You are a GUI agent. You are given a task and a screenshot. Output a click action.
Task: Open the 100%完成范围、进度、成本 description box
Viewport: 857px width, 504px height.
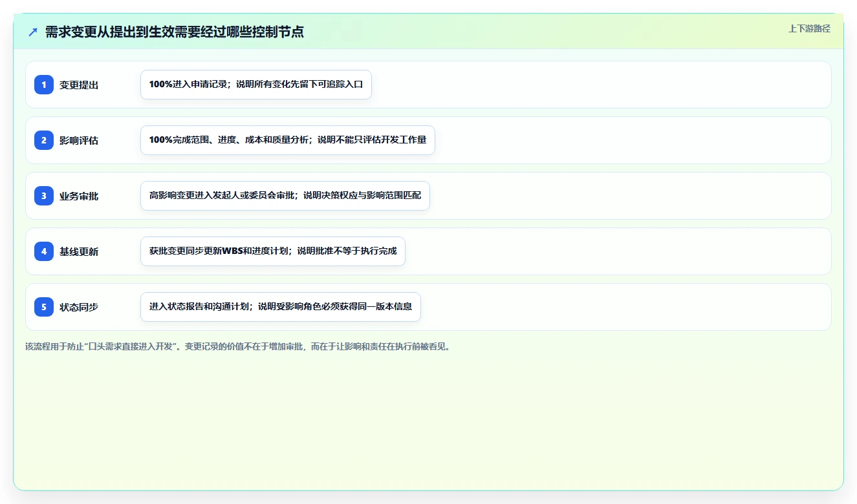(x=288, y=140)
